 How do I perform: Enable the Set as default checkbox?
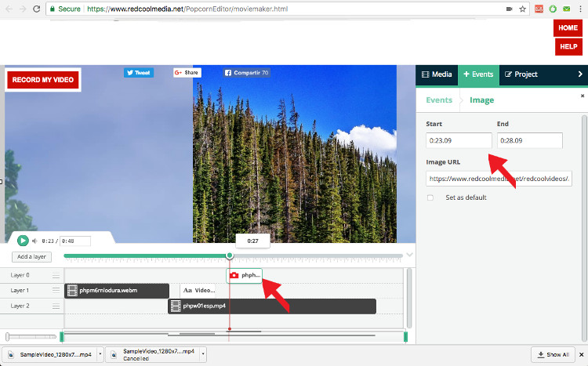pos(430,197)
